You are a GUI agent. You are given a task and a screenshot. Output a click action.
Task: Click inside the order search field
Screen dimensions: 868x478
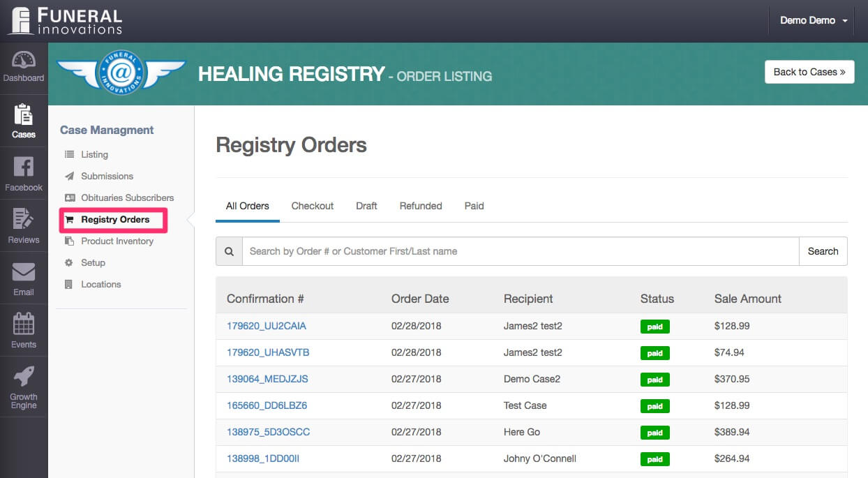pos(488,251)
